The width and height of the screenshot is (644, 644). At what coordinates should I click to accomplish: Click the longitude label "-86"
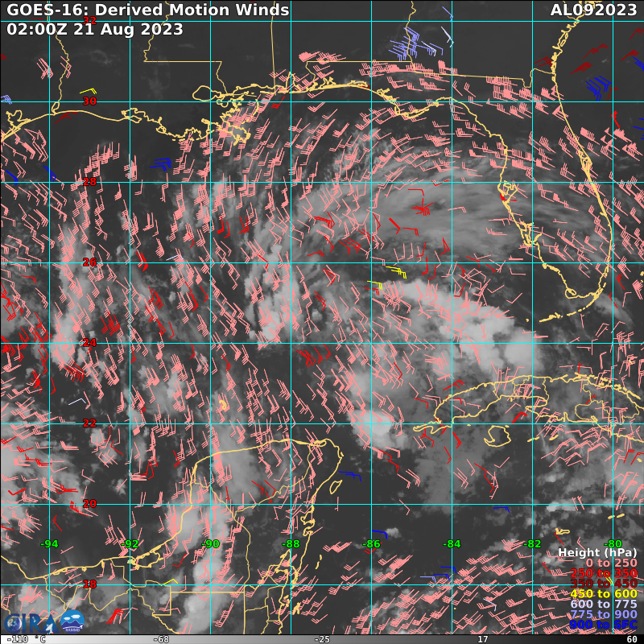coord(371,544)
